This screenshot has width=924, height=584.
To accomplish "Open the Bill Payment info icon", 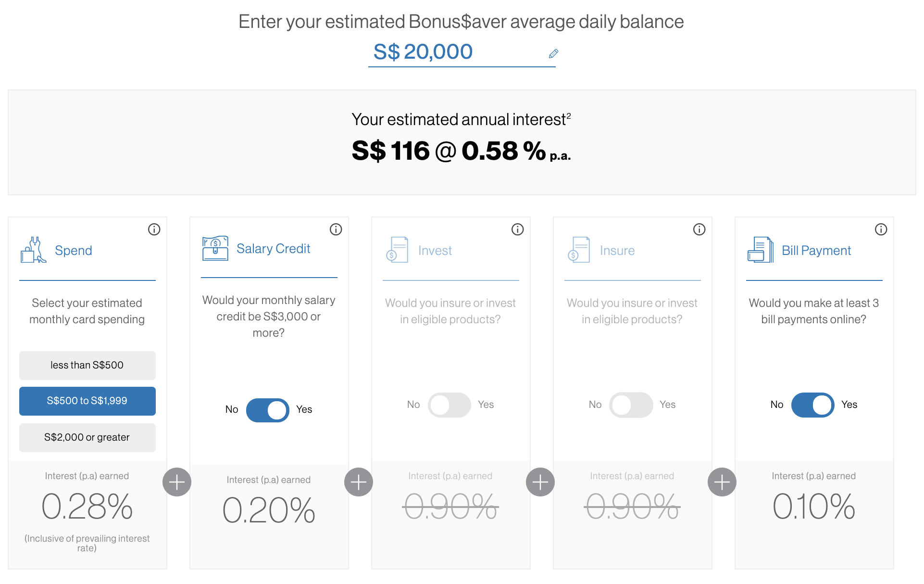I will [x=881, y=229].
